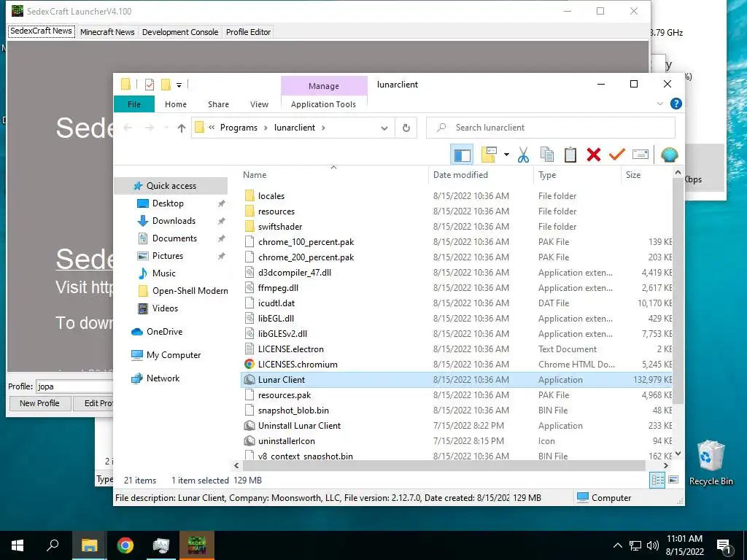
Task: Select OneDrive in navigation pane
Action: (x=164, y=332)
